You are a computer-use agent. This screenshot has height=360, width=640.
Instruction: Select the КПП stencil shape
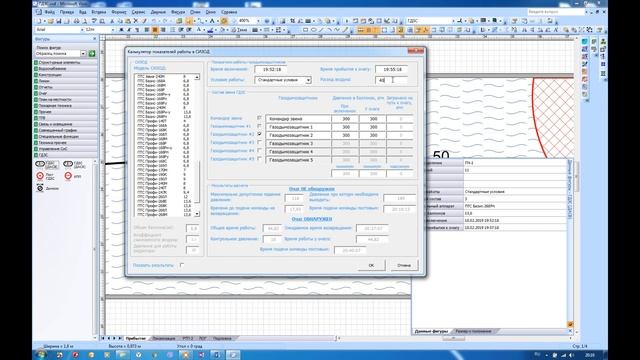coord(73,176)
